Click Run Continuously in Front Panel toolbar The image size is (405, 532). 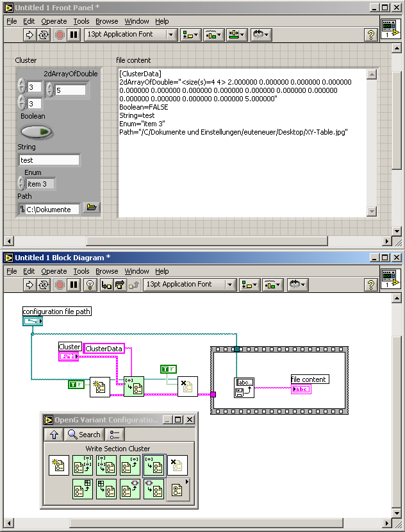coord(44,35)
